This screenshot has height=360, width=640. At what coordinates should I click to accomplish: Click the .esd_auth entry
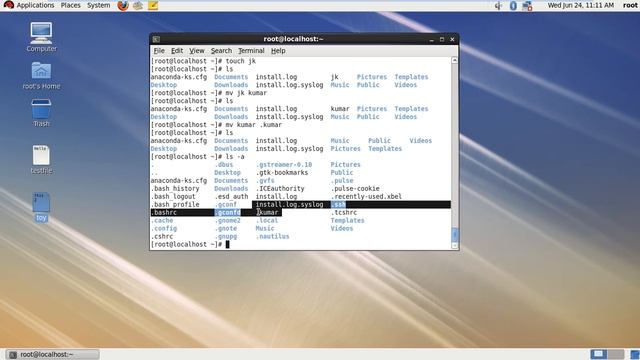pos(231,196)
